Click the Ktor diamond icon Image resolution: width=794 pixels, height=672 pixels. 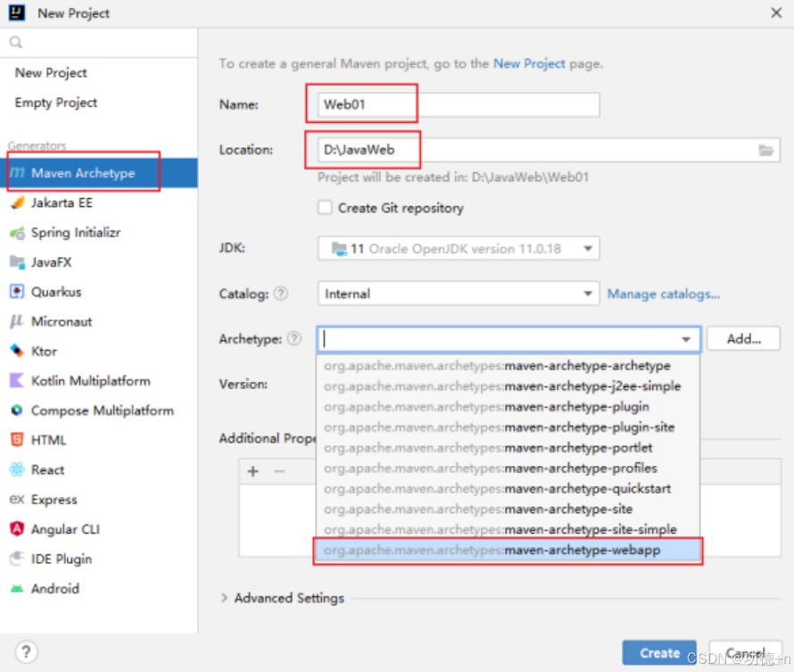point(17,351)
